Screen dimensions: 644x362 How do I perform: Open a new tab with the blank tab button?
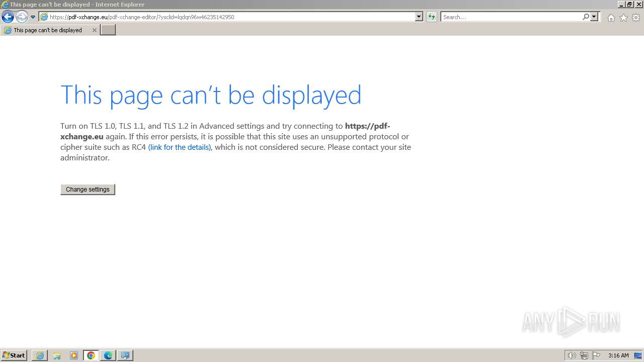pyautogui.click(x=108, y=30)
